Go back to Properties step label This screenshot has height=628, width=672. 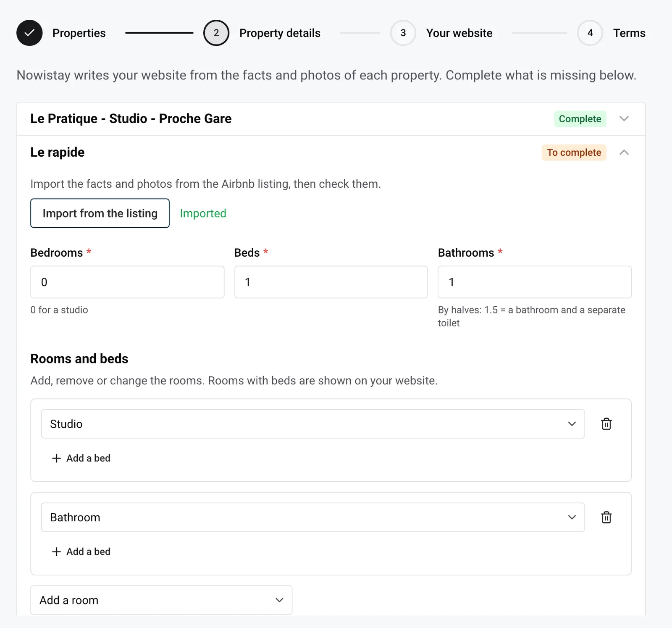(x=79, y=33)
